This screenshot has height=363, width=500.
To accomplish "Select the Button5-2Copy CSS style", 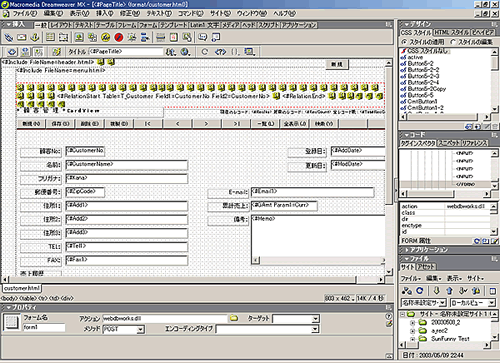I will pos(427,89).
